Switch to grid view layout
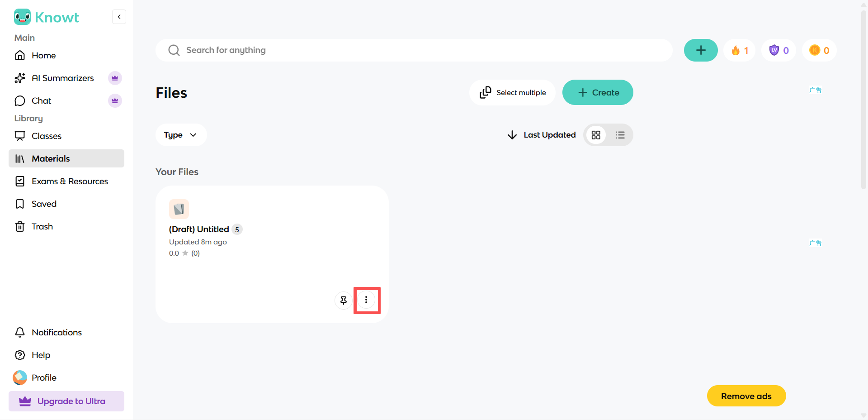The image size is (868, 420). 596,135
